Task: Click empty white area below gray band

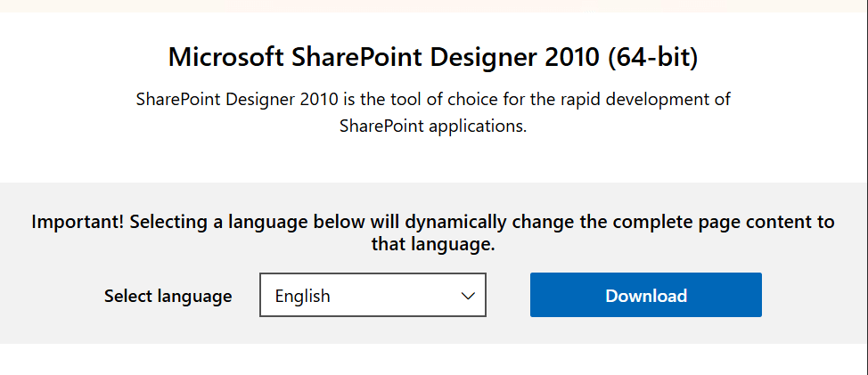Action: pyautogui.click(x=433, y=360)
